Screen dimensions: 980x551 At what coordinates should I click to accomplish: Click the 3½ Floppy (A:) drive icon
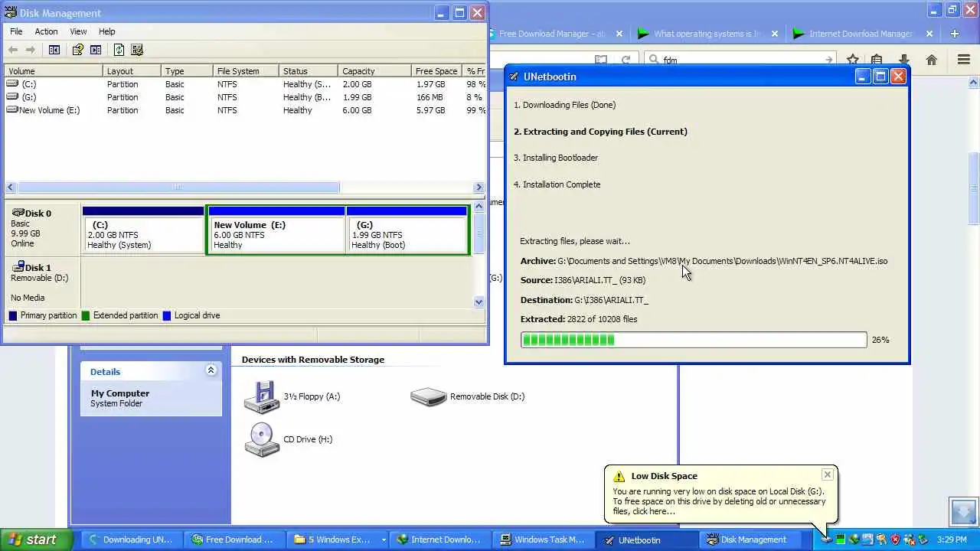(x=262, y=396)
